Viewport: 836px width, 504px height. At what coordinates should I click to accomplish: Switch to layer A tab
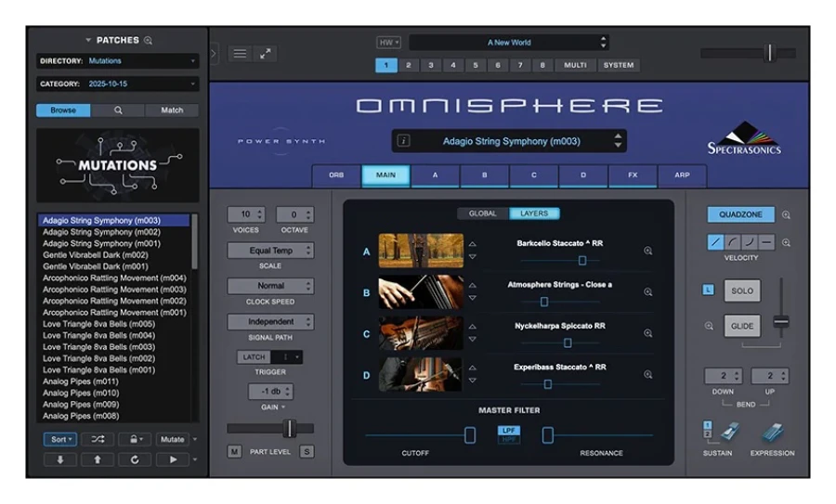(x=435, y=175)
